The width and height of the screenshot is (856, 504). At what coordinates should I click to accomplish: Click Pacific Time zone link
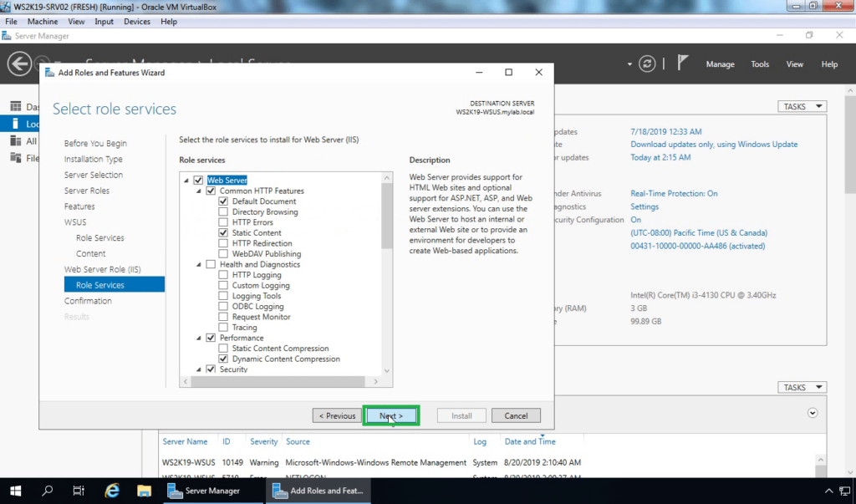tap(699, 232)
